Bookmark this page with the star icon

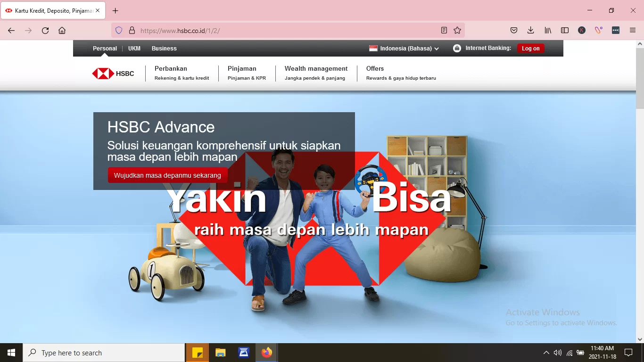pyautogui.click(x=457, y=30)
